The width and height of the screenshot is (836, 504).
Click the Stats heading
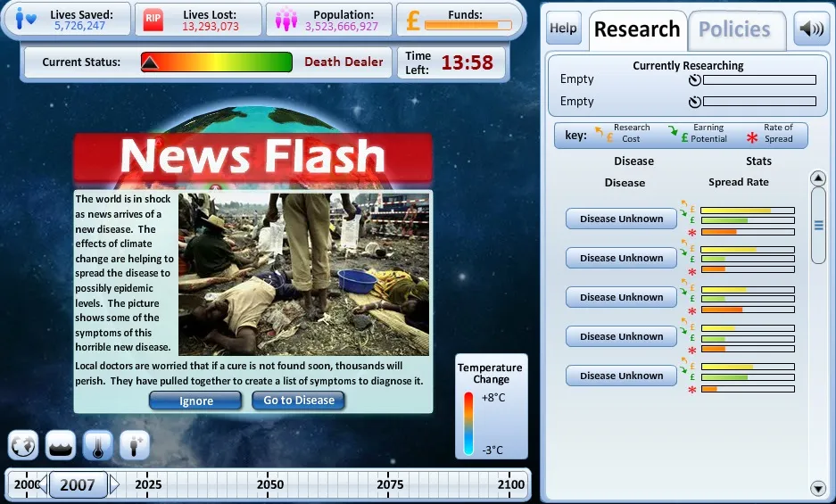(758, 161)
